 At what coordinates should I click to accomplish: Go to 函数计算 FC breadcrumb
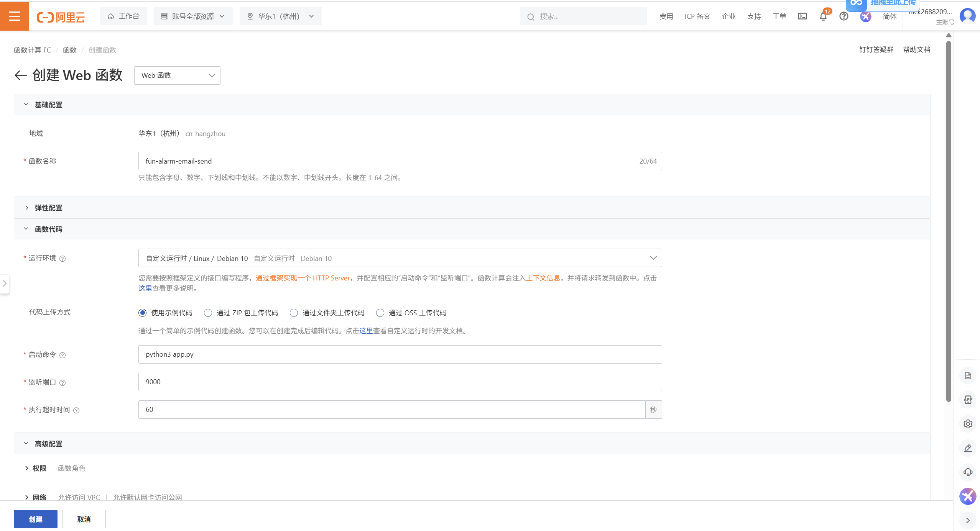coord(33,50)
